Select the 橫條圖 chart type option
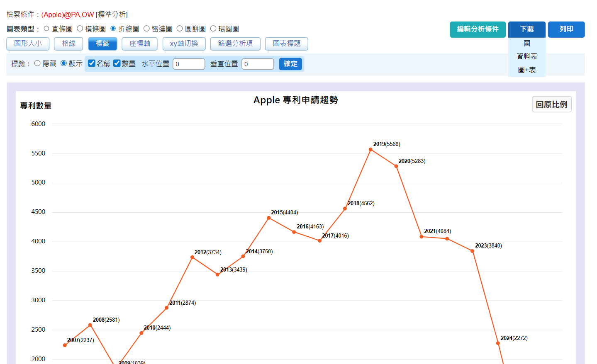This screenshot has height=364, width=597. (80, 29)
